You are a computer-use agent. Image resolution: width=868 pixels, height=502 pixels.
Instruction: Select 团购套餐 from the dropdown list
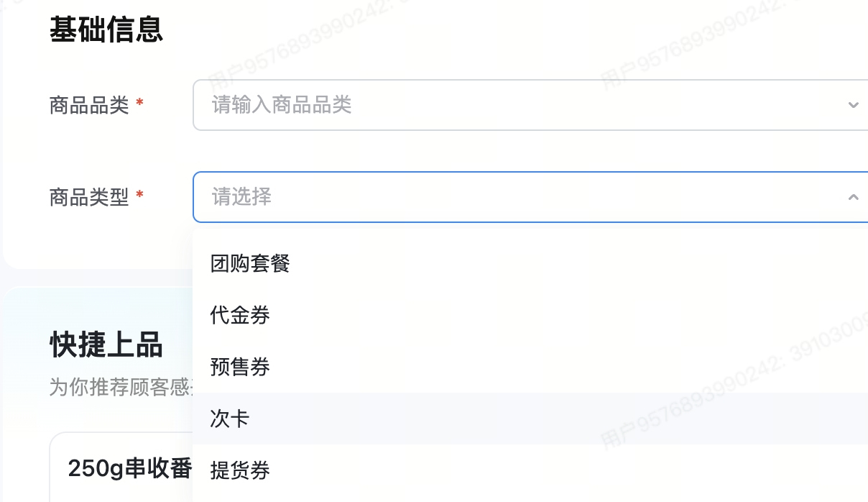tap(250, 263)
